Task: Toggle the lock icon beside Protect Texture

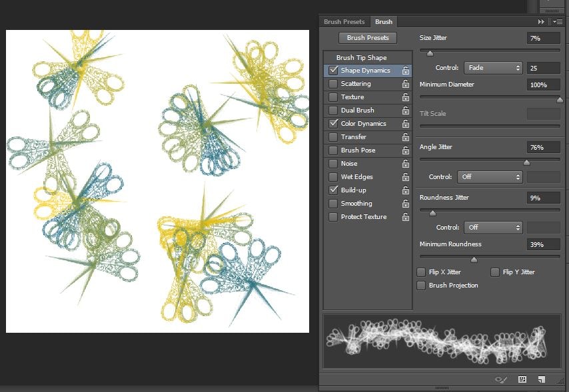Action: pos(405,217)
